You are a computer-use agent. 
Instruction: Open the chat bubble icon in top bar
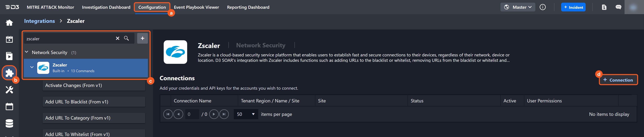pos(618,7)
